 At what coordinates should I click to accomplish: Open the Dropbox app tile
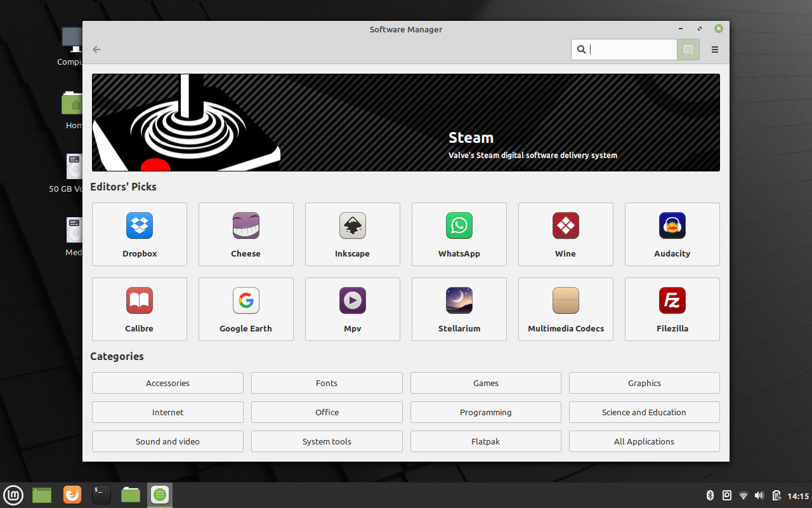pyautogui.click(x=140, y=234)
